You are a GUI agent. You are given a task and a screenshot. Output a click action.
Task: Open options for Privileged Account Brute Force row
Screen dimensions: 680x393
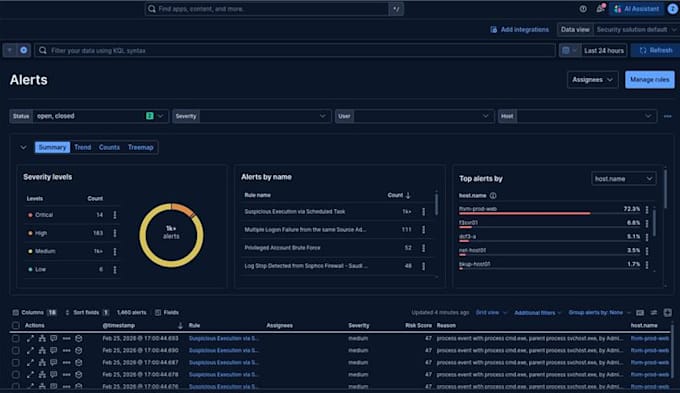[x=423, y=248]
